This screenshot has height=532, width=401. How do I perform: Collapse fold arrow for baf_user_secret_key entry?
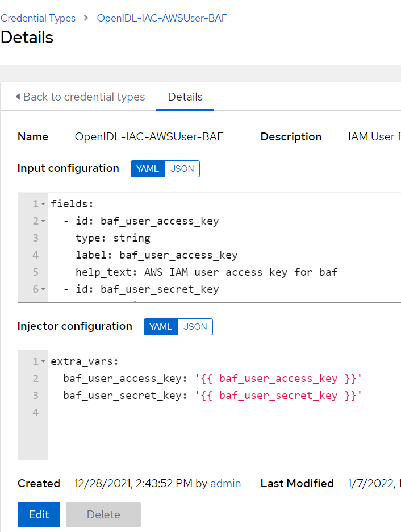click(43, 289)
